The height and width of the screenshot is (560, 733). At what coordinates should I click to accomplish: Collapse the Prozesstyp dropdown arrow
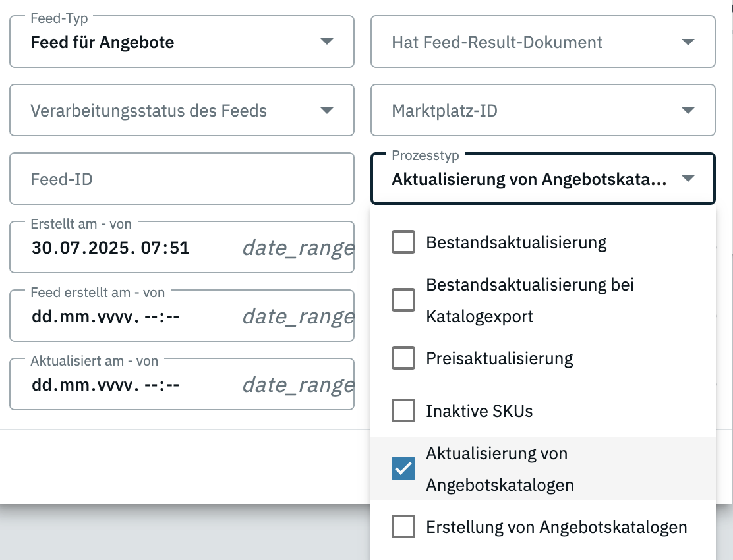coord(688,179)
